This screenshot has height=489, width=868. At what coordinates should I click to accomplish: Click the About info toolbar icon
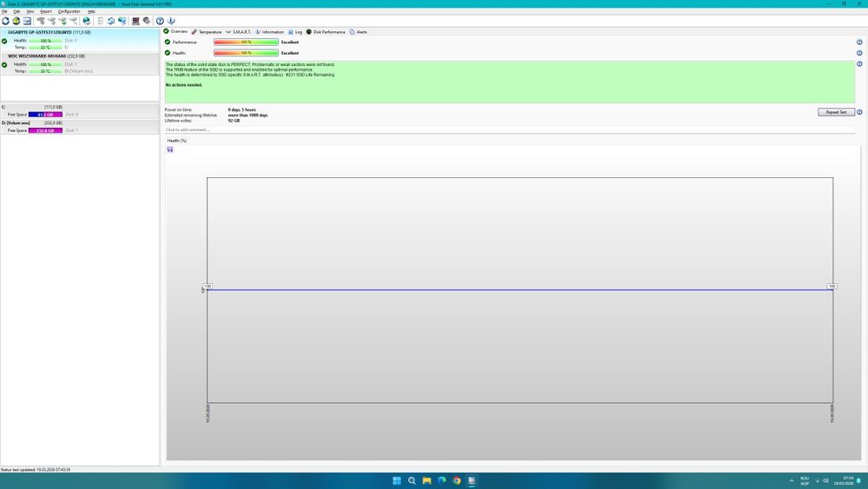point(171,21)
